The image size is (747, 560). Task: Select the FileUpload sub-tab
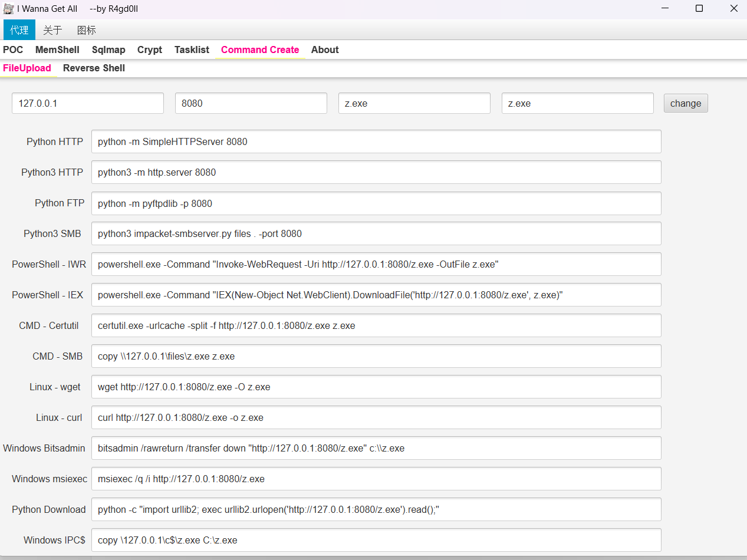[x=27, y=68]
